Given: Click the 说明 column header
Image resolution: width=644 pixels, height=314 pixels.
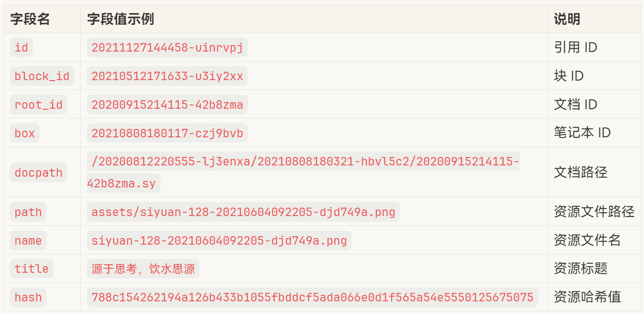Looking at the screenshot, I should [567, 19].
